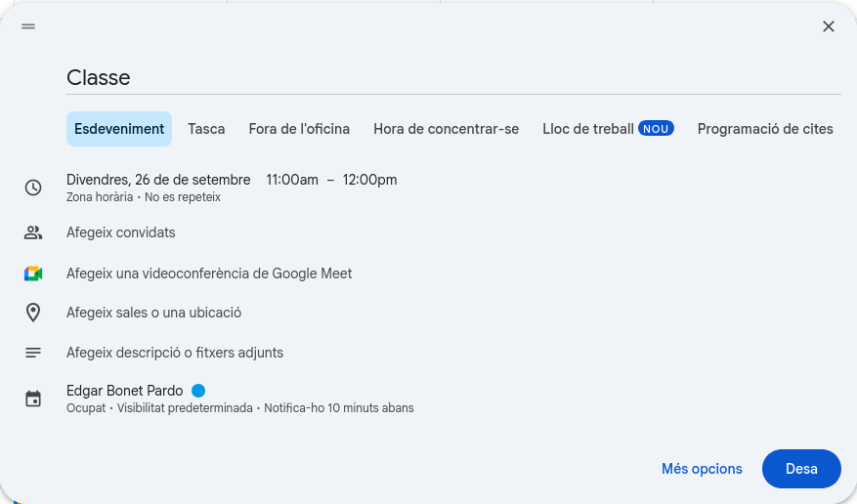Click the Google Meet camera icon
The width and height of the screenshot is (857, 504).
point(33,273)
